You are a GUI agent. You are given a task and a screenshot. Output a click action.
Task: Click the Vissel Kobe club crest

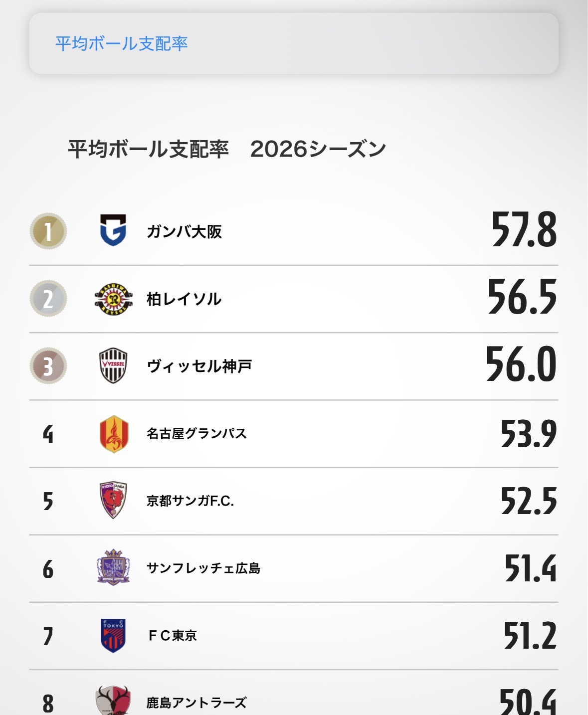113,366
